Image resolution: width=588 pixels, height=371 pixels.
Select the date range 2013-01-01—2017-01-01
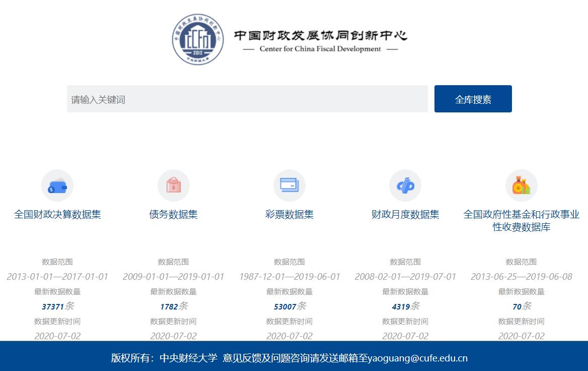(57, 277)
